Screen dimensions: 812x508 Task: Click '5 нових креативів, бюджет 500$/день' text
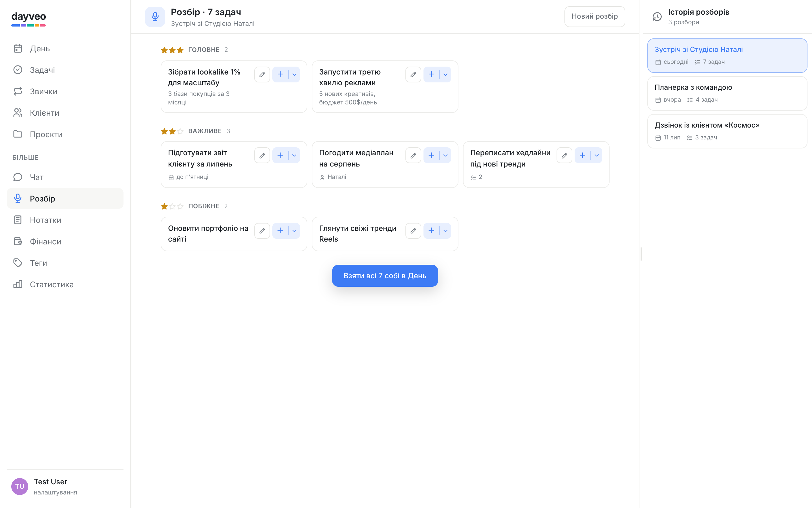[x=348, y=98]
